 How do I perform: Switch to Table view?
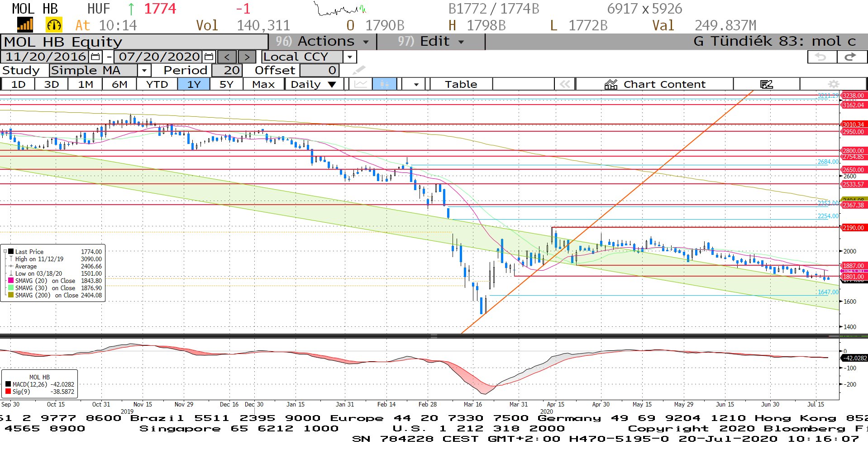(461, 84)
